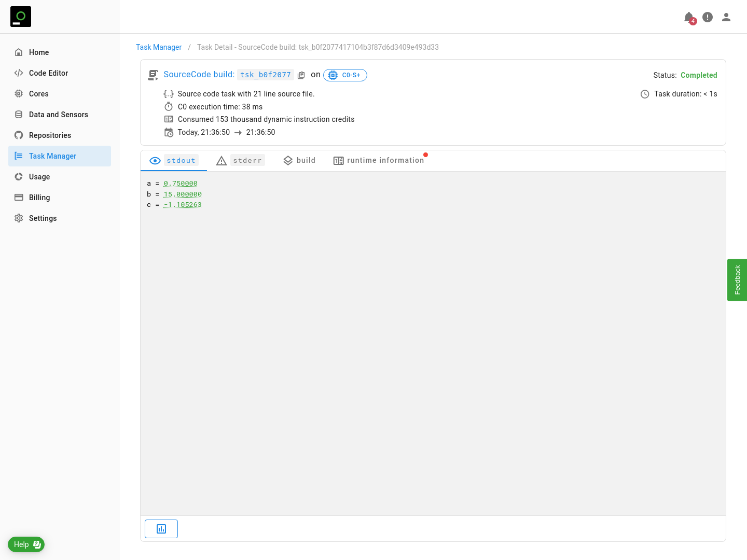Open the build tab
Image resolution: width=747 pixels, height=560 pixels.
click(x=299, y=161)
